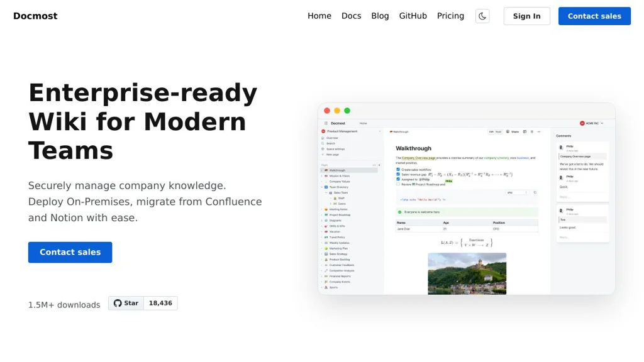Go to the Docs page

click(351, 16)
